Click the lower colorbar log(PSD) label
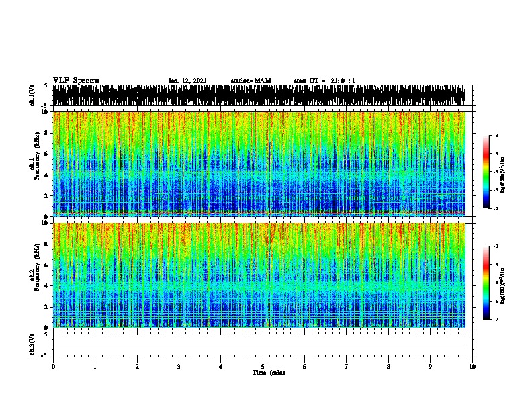The width and height of the screenshot is (532, 411). pos(503,285)
